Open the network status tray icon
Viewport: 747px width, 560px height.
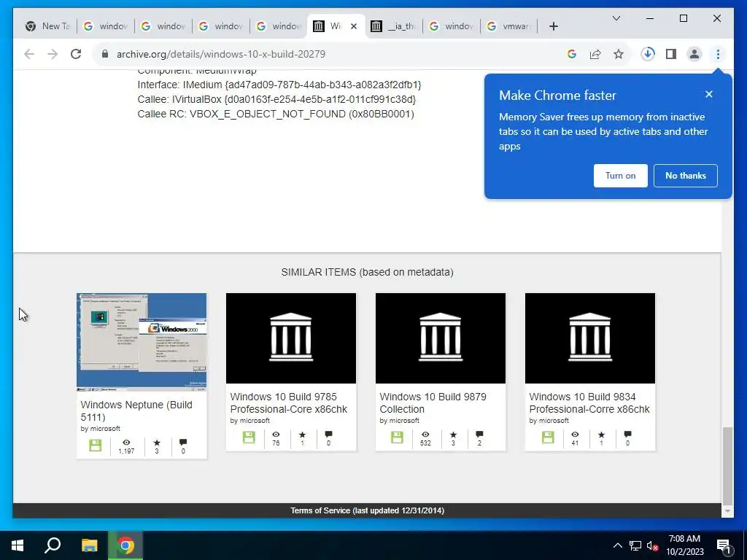(635, 545)
